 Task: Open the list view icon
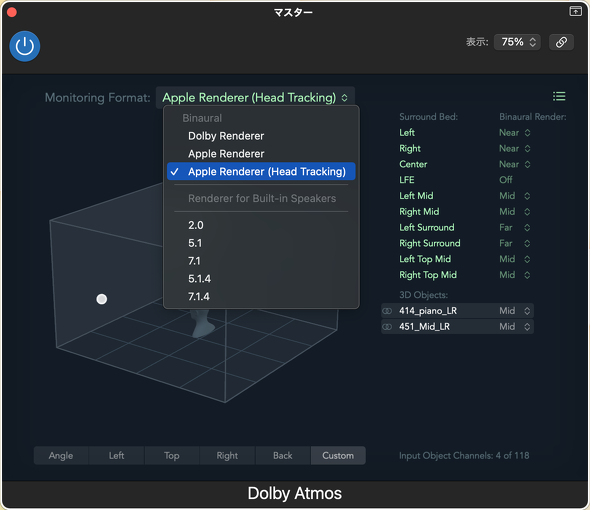pyautogui.click(x=559, y=97)
